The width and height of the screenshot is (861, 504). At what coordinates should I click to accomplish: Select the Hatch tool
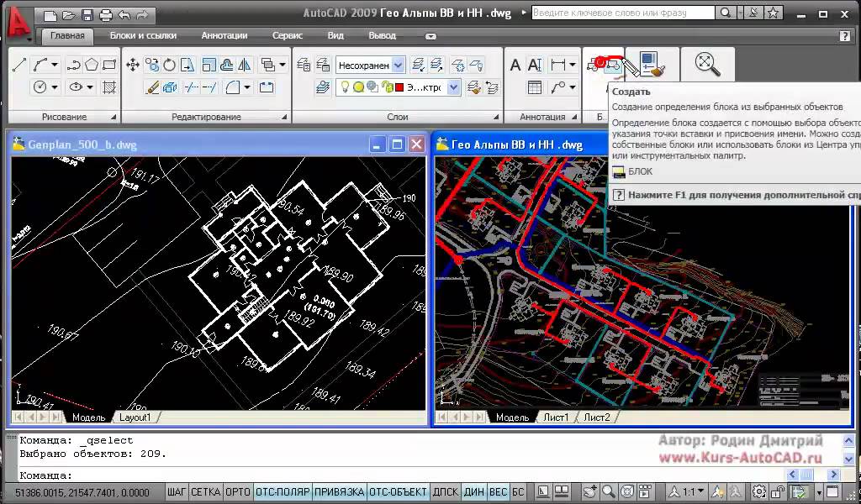[x=109, y=87]
